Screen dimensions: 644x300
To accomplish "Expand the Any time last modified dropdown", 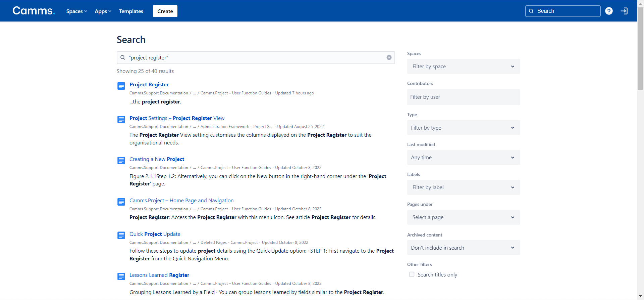I will click(x=464, y=158).
